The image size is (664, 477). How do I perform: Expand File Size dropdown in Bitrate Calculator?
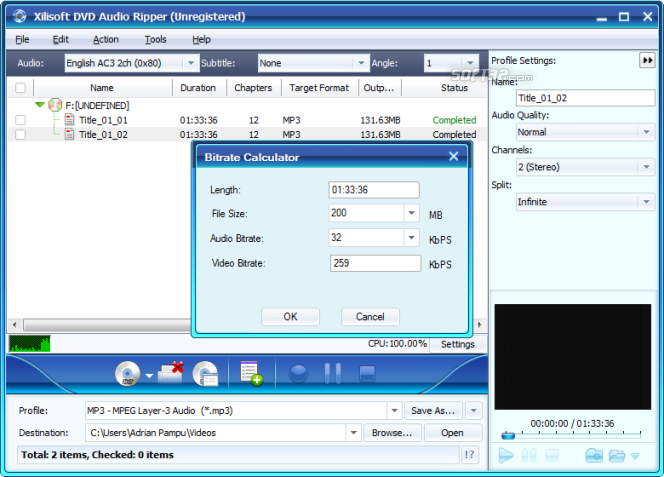point(411,213)
